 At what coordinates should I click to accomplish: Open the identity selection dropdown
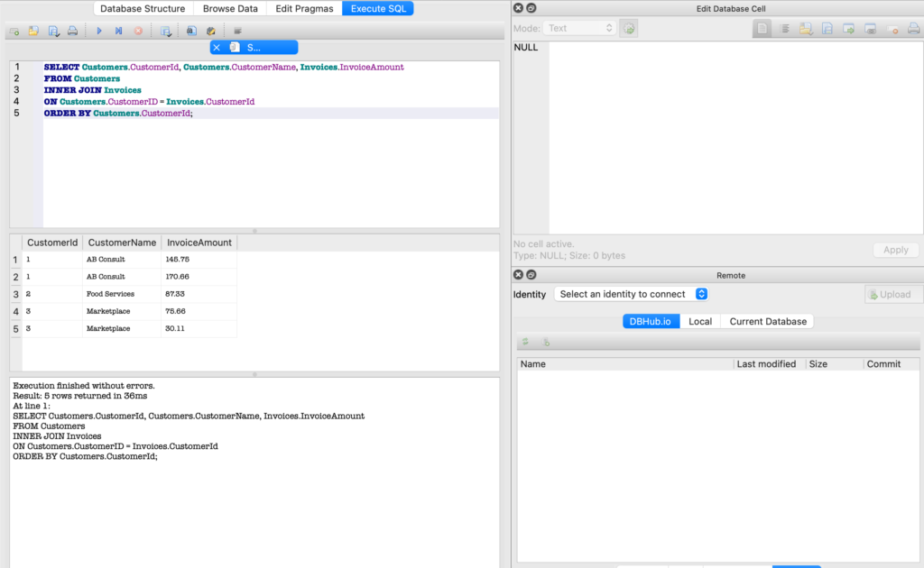click(631, 294)
